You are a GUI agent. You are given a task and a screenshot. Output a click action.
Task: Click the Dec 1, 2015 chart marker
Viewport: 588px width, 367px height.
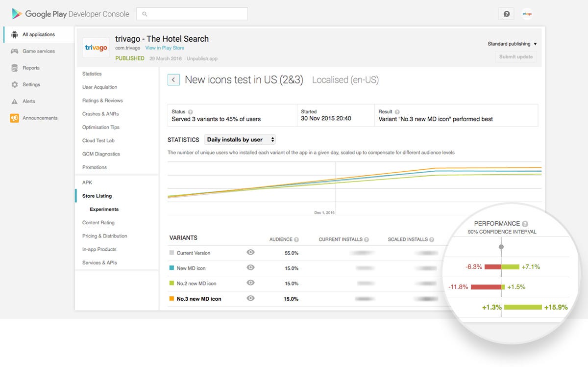tap(324, 212)
